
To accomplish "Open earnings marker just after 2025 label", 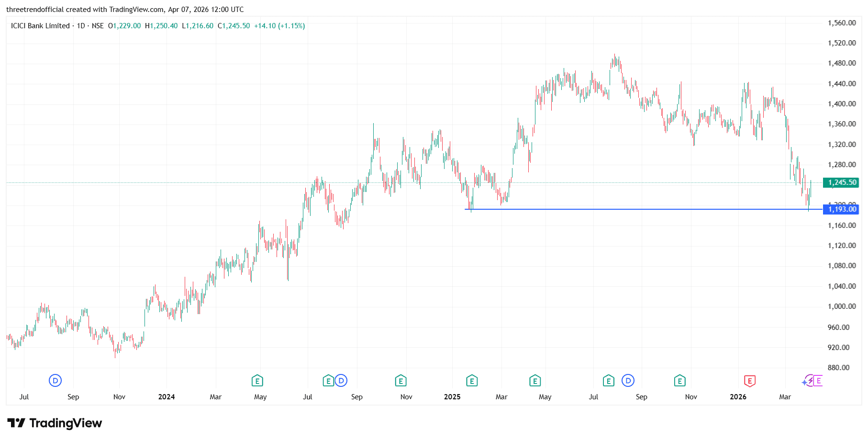I will (472, 381).
